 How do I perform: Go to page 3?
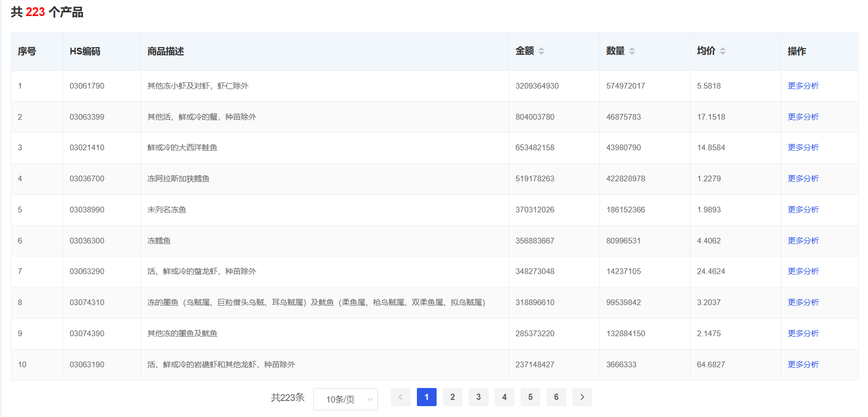coord(479,397)
